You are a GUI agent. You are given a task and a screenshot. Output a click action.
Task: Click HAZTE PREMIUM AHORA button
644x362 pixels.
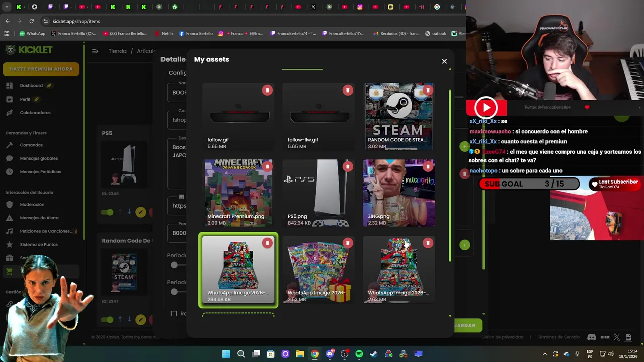pos(41,69)
